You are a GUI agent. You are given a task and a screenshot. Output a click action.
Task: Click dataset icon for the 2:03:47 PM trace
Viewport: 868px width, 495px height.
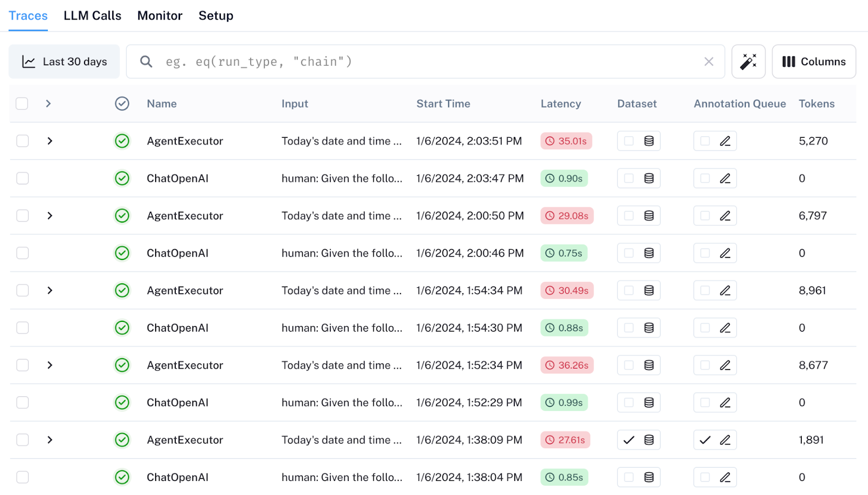tap(649, 179)
